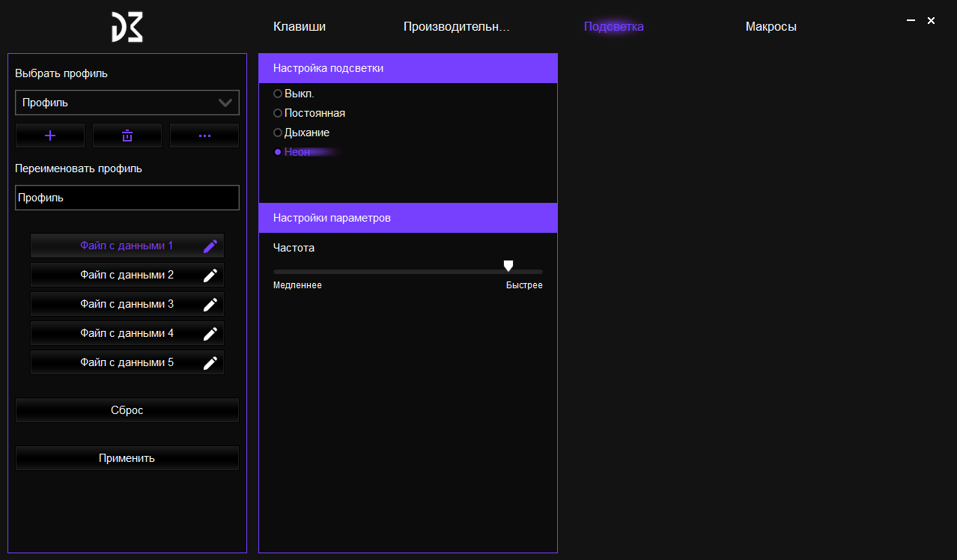957x560 pixels.
Task: Choose the Постоянная lighting mode
Action: 278,113
